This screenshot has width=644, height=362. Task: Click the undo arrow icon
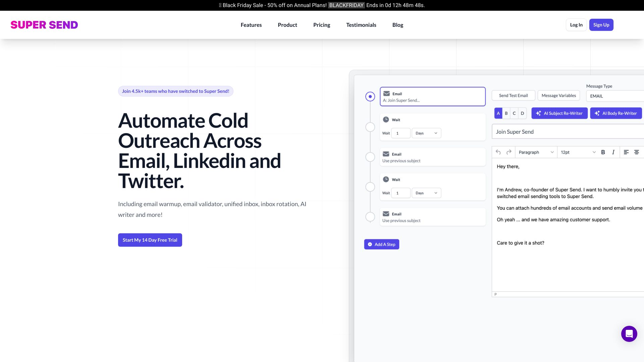498,152
